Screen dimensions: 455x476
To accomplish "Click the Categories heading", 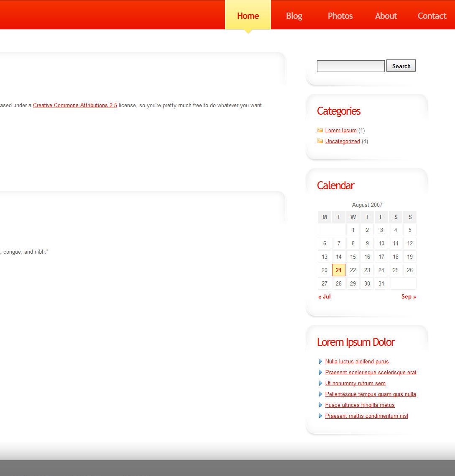I will (x=338, y=111).
